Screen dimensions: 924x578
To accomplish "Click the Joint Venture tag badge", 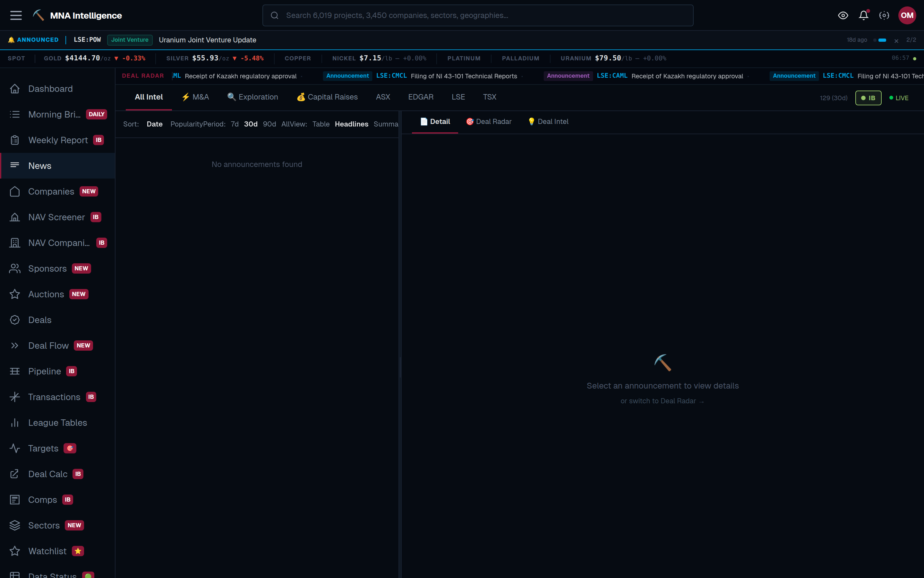I will click(130, 40).
